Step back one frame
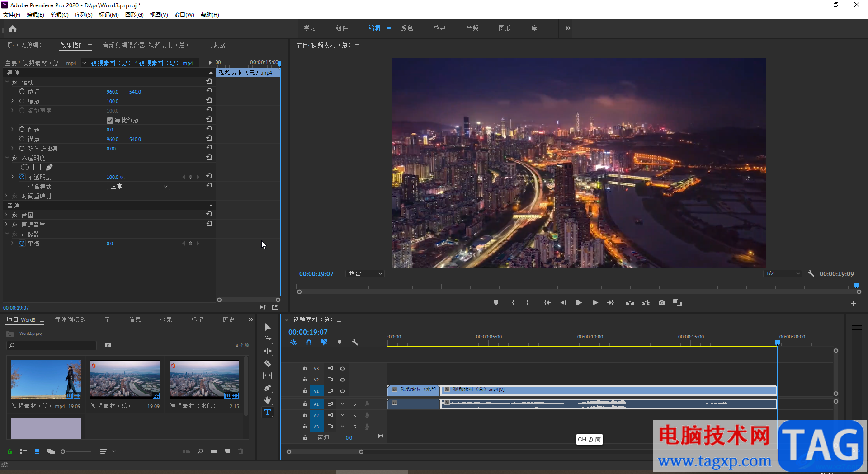 click(x=563, y=303)
